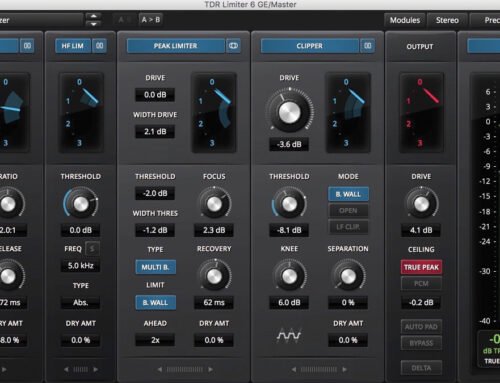Click Peak Limiter Threshold -2.0 dB field
The width and height of the screenshot is (500, 383).
[x=155, y=193]
